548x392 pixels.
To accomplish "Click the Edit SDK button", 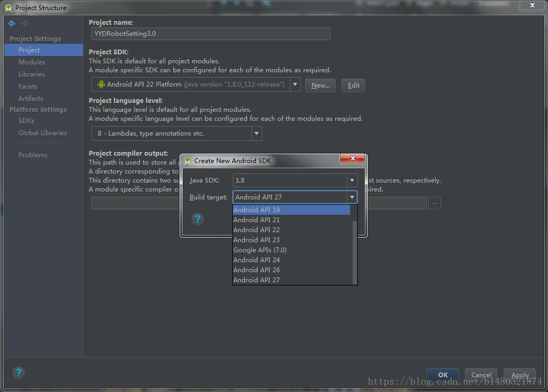I will pyautogui.click(x=353, y=85).
